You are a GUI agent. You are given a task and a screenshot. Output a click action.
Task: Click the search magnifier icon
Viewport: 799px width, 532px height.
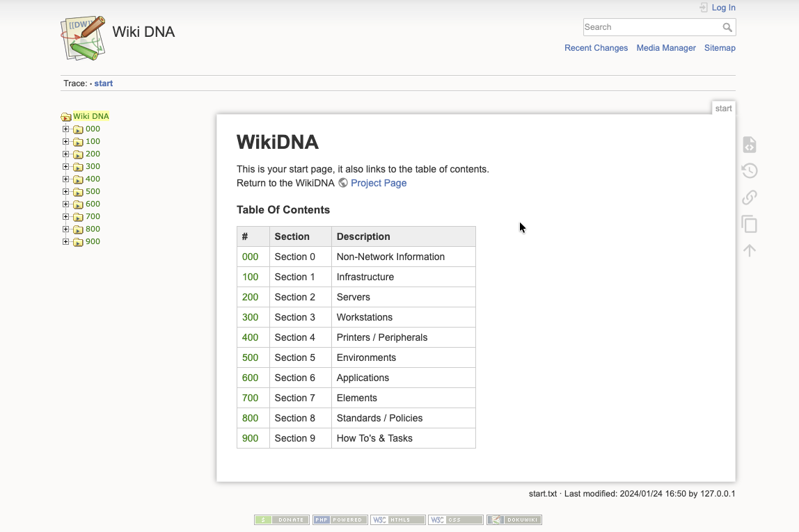point(727,27)
